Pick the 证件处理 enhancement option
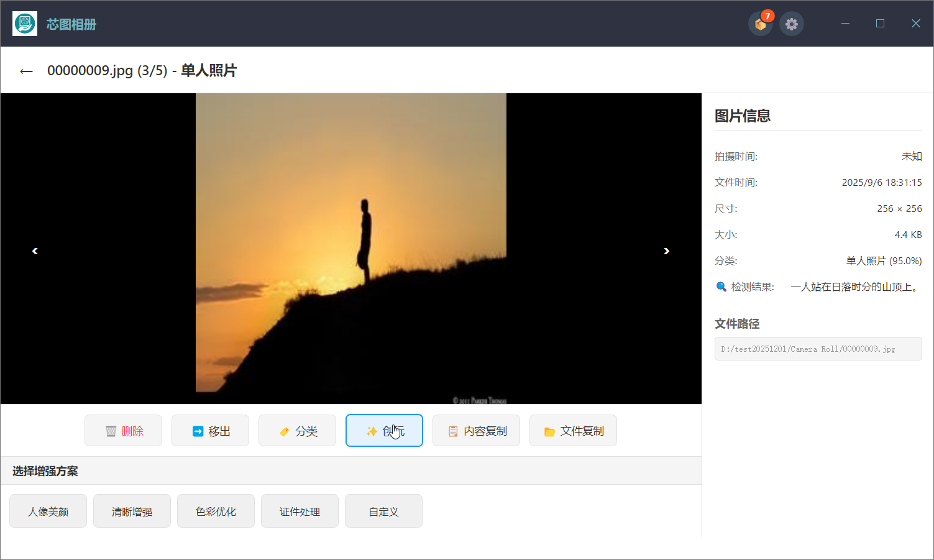Screen dimensions: 934x560 pos(300,512)
